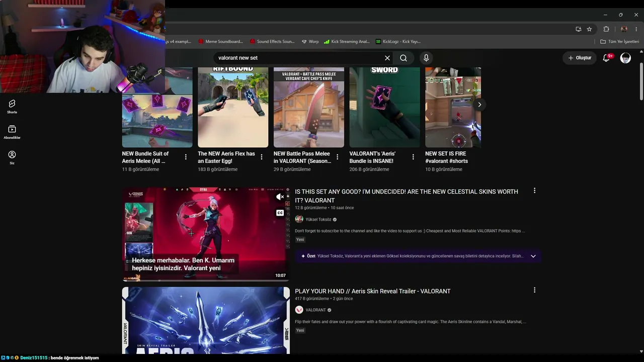644x362 pixels.
Task: Click the Oluştur create button
Action: click(x=580, y=58)
